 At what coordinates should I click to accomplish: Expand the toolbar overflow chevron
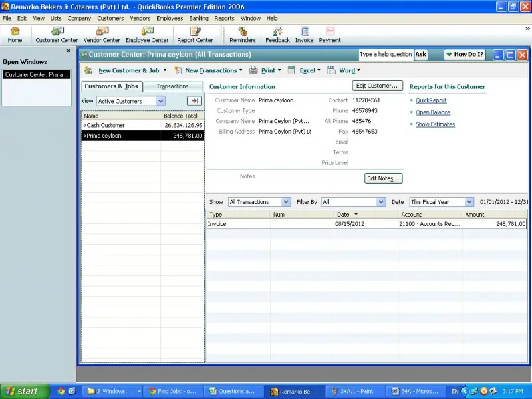point(527,29)
